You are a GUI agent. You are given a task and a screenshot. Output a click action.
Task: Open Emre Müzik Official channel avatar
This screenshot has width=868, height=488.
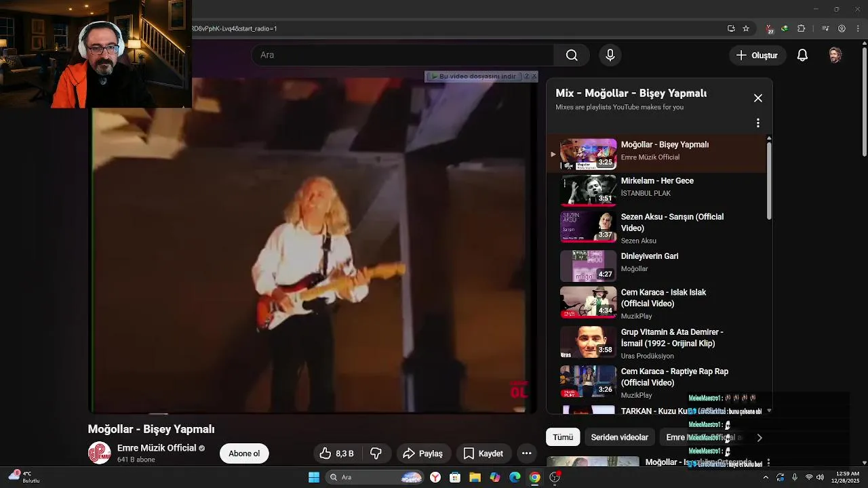[x=99, y=453]
